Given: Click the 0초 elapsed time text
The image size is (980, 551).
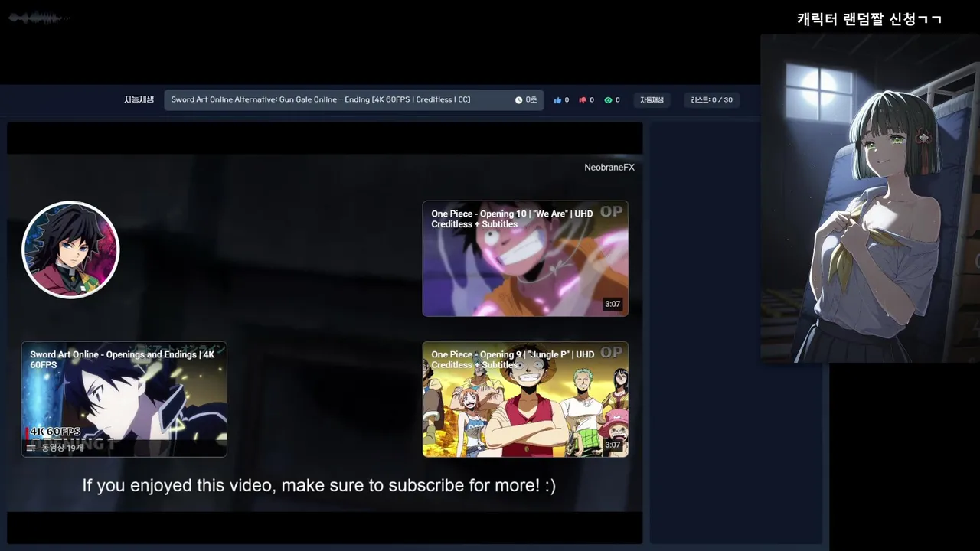Looking at the screenshot, I should [531, 100].
